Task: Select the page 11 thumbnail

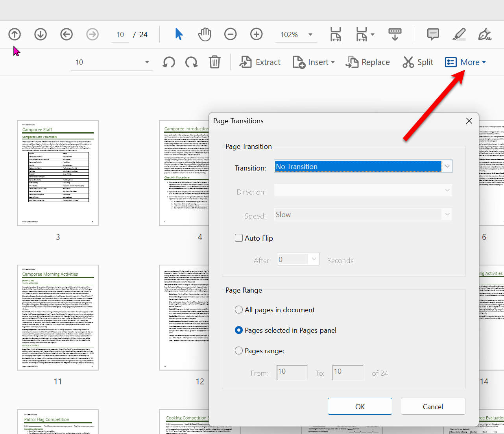Action: 57,317
